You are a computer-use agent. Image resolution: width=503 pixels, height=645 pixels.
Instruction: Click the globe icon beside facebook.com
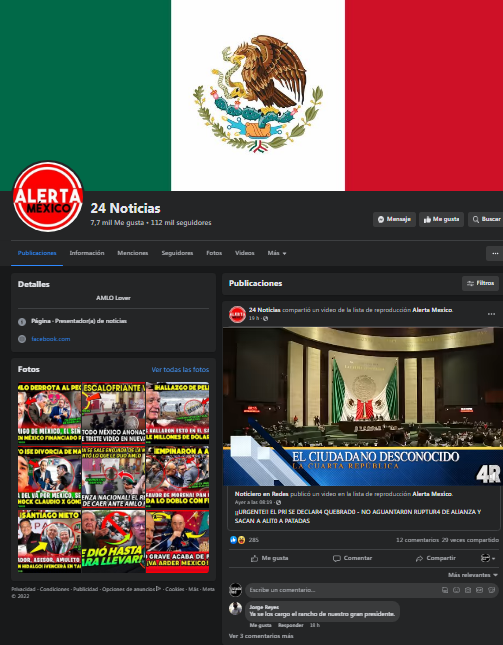pos(22,339)
